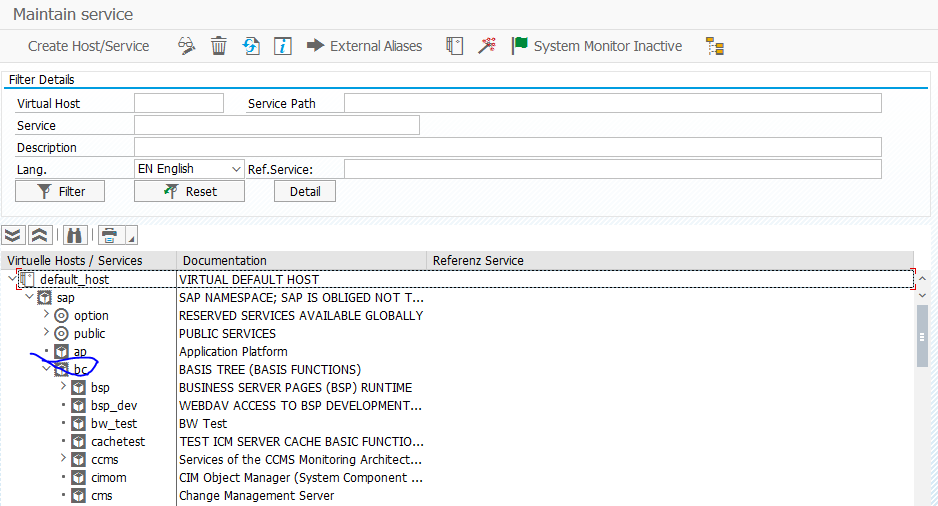
Task: Click the circle icon beside option
Action: tap(62, 315)
